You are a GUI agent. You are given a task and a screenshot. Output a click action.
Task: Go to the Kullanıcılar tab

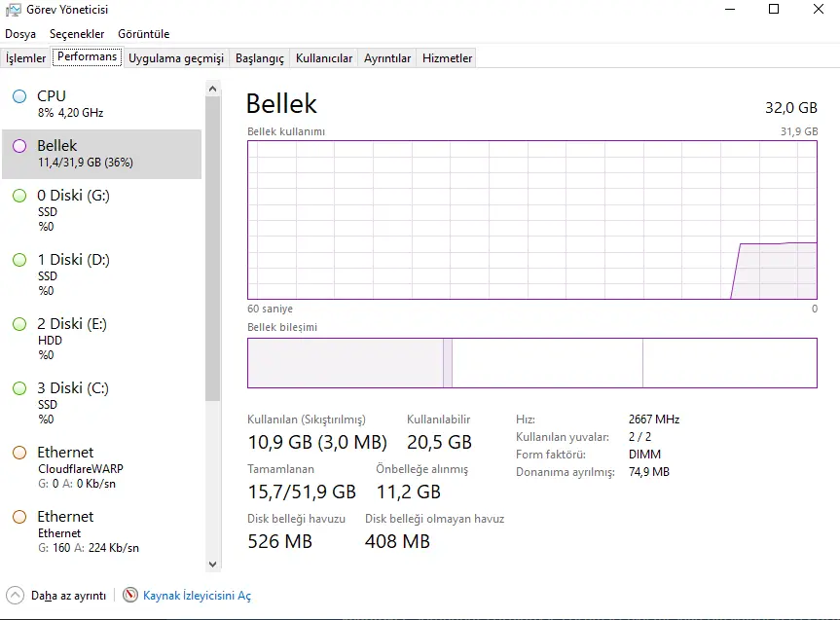pyautogui.click(x=324, y=57)
